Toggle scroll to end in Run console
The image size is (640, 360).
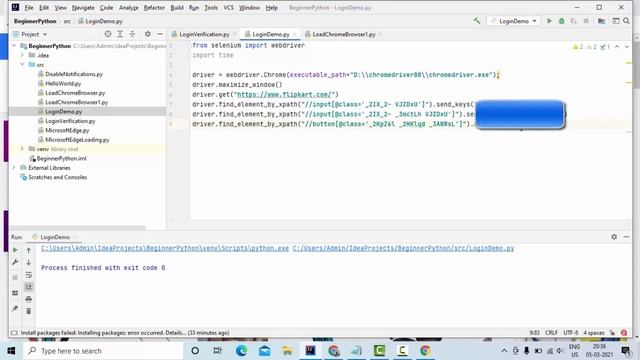[x=29, y=287]
